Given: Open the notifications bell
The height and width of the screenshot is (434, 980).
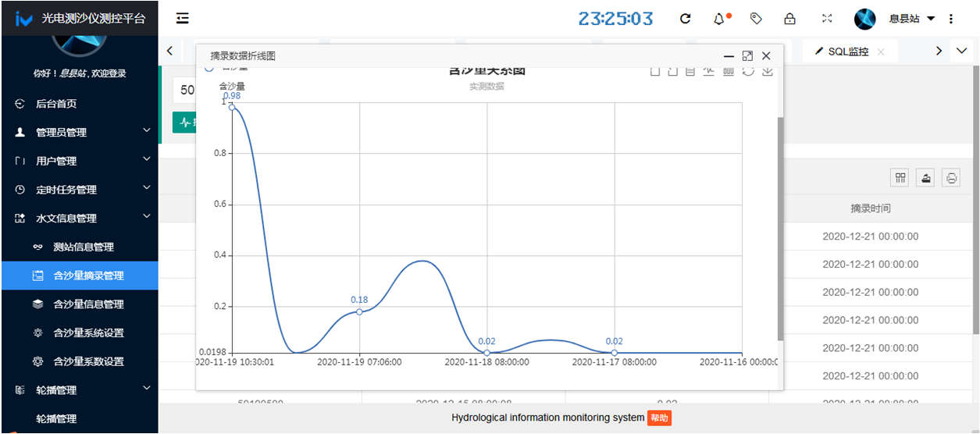Looking at the screenshot, I should coord(720,18).
